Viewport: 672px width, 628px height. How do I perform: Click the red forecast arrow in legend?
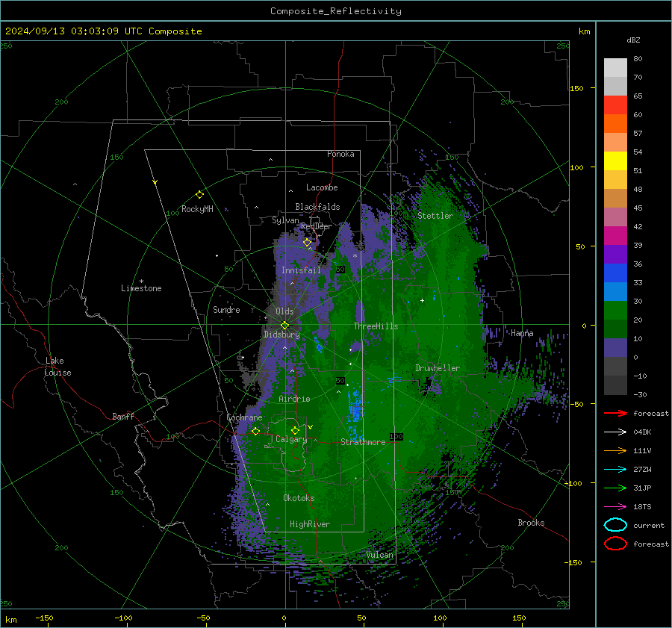point(615,413)
